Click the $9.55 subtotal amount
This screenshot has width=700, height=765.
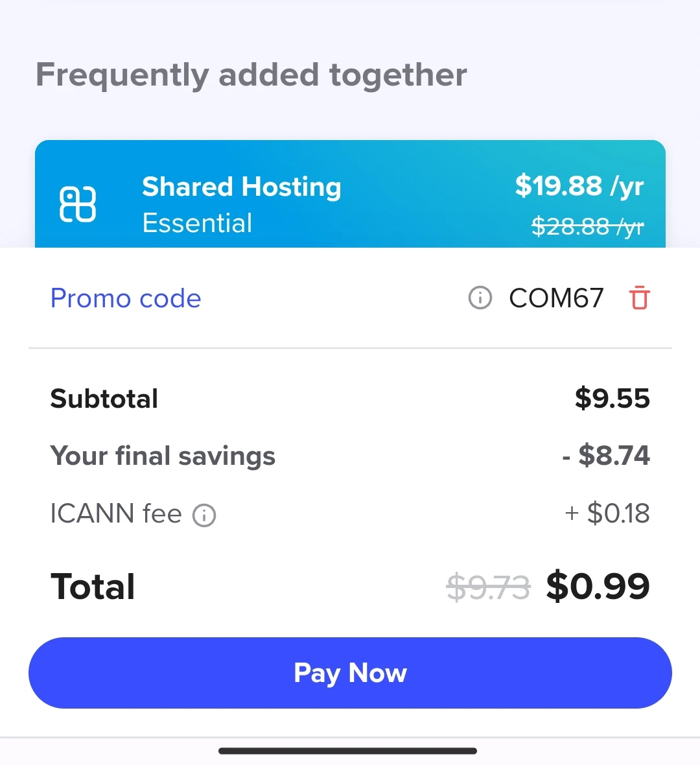point(612,399)
